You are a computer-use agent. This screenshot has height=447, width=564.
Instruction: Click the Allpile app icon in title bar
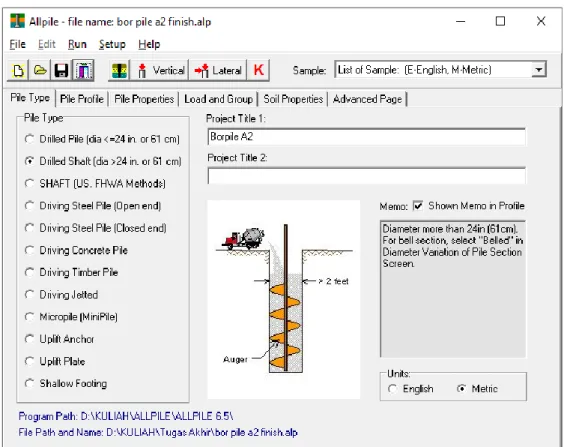coord(17,21)
